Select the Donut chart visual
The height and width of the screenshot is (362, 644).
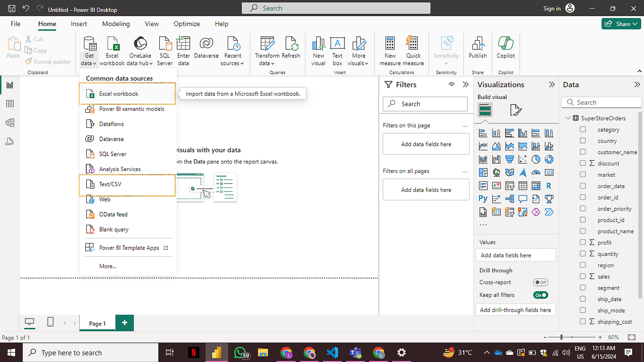click(x=549, y=159)
